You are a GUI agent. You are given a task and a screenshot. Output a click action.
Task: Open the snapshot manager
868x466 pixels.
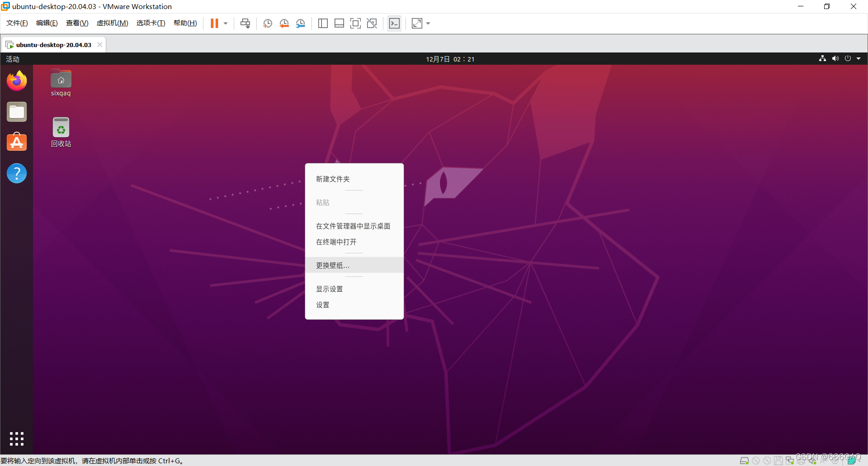click(301, 24)
